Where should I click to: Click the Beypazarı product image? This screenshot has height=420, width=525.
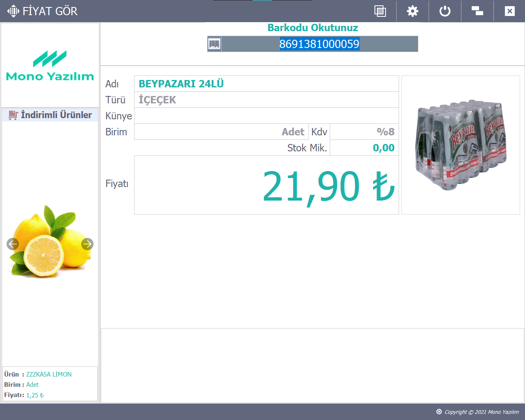[x=461, y=145]
